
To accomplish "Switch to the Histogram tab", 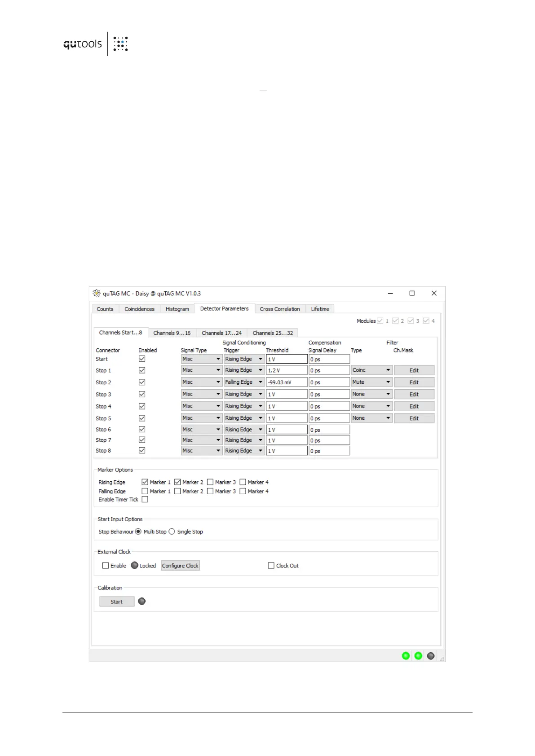I will click(177, 309).
